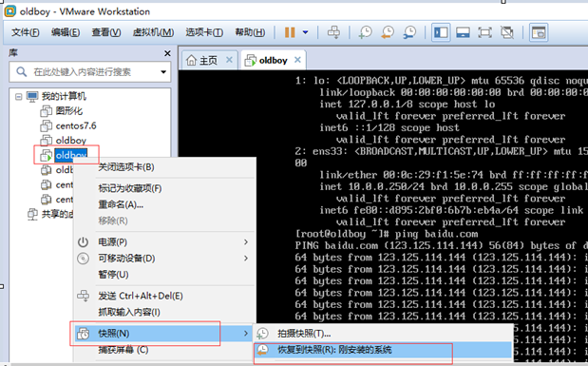Expand the 可移动设备(D) submenu arrow
Image resolution: width=588 pixels, height=366 pixels.
246,259
